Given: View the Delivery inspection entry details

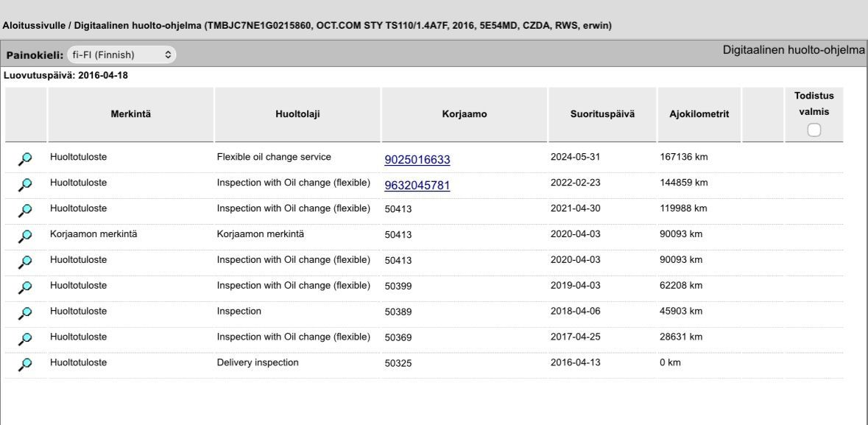Looking at the screenshot, I should 25,364.
